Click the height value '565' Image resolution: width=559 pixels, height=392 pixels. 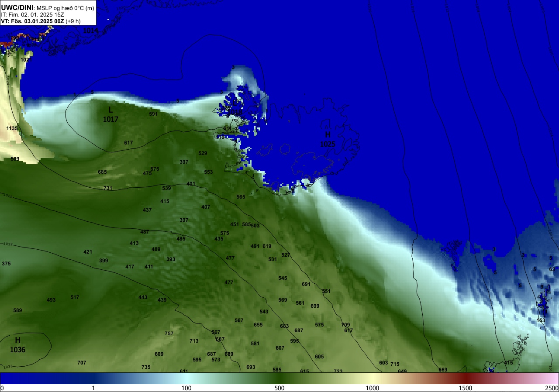click(241, 197)
